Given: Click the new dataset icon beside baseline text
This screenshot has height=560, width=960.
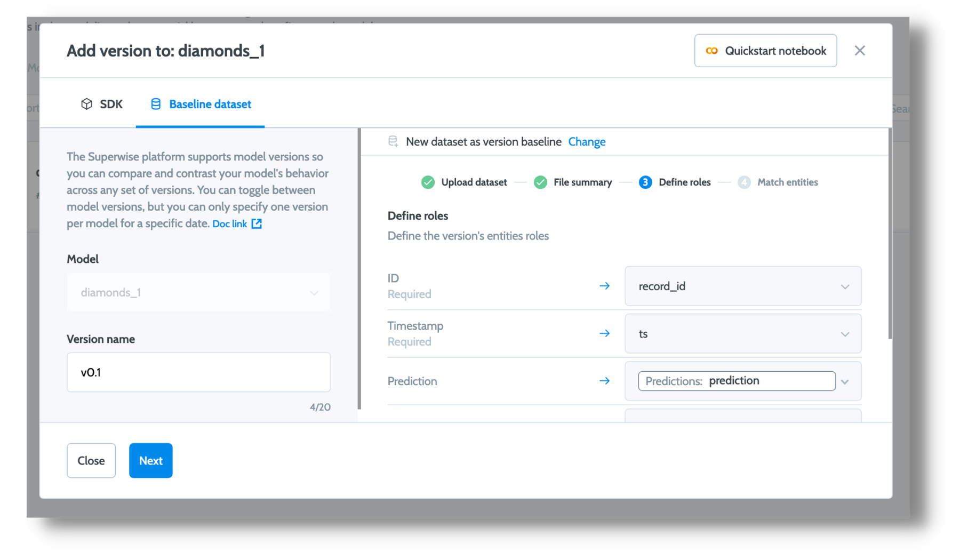Looking at the screenshot, I should [393, 141].
